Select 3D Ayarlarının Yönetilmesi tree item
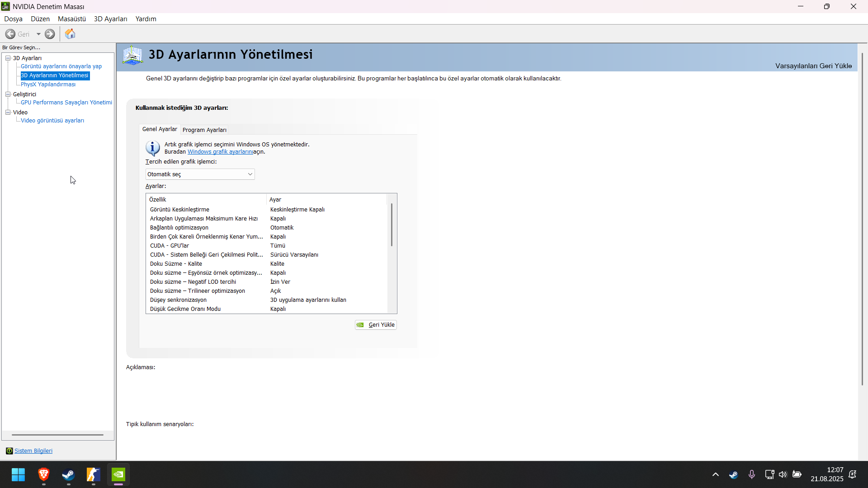Viewport: 868px width, 488px height. pyautogui.click(x=55, y=75)
